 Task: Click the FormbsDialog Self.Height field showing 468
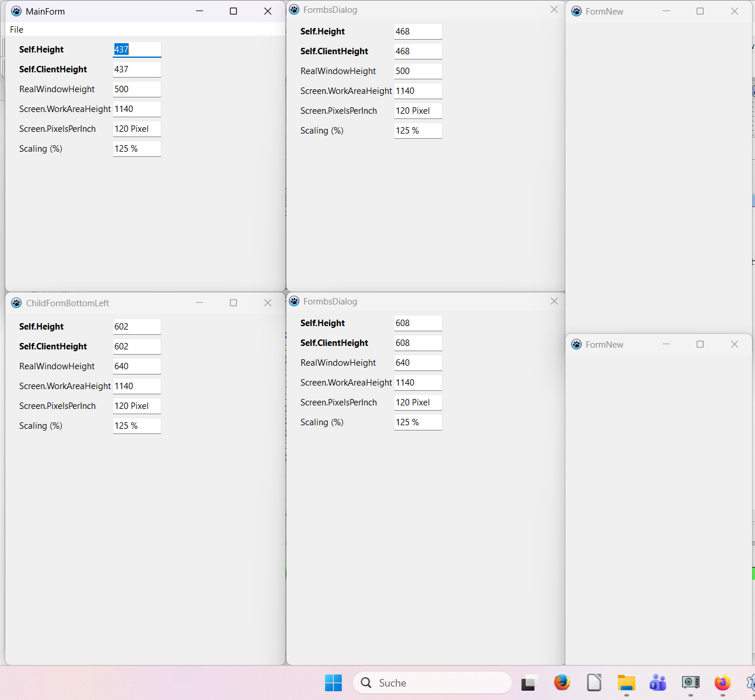coord(418,32)
